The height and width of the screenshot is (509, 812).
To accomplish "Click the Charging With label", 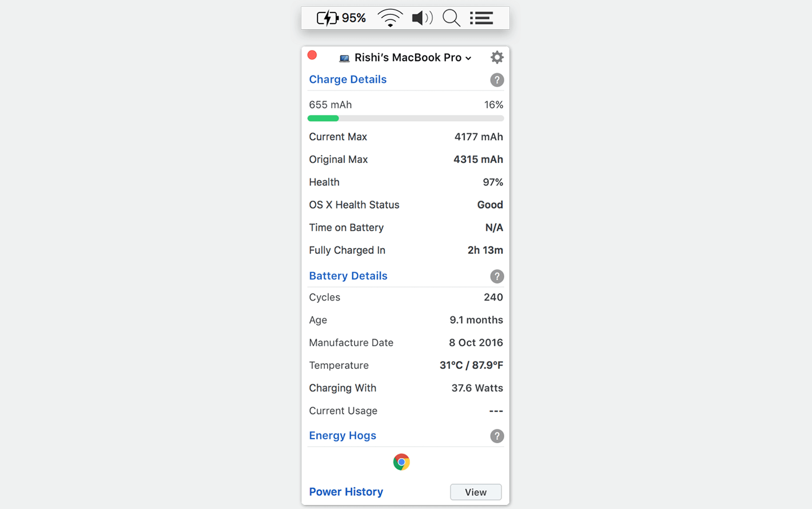I will (x=343, y=388).
